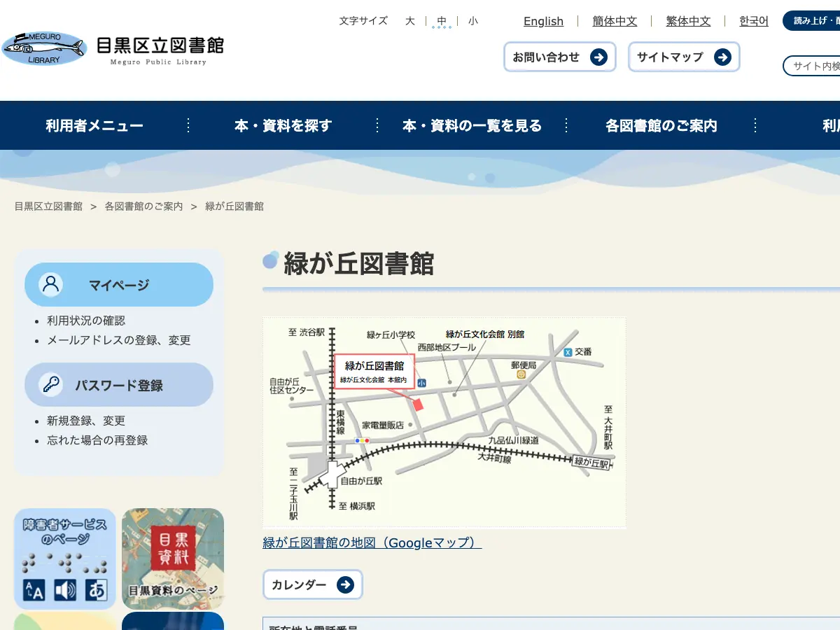
Task: Switch language to 簡体中文
Action: click(615, 21)
